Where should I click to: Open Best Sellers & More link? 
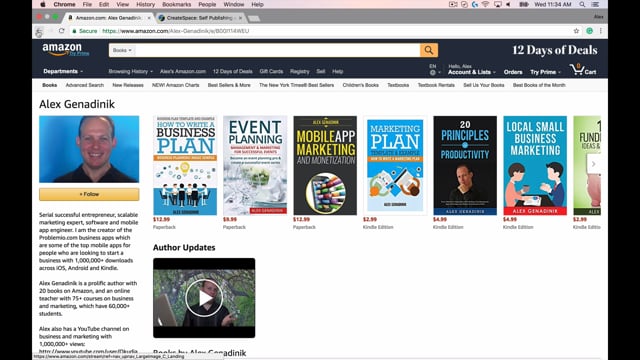229,85
